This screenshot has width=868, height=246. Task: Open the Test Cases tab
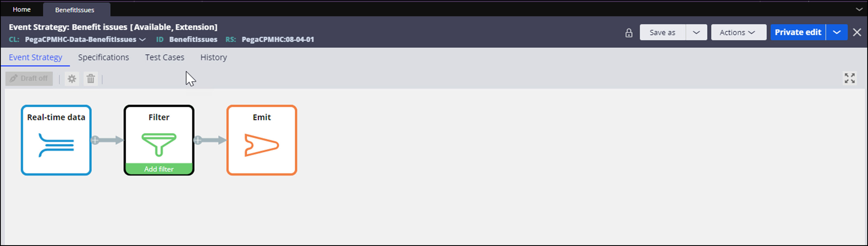click(x=164, y=58)
